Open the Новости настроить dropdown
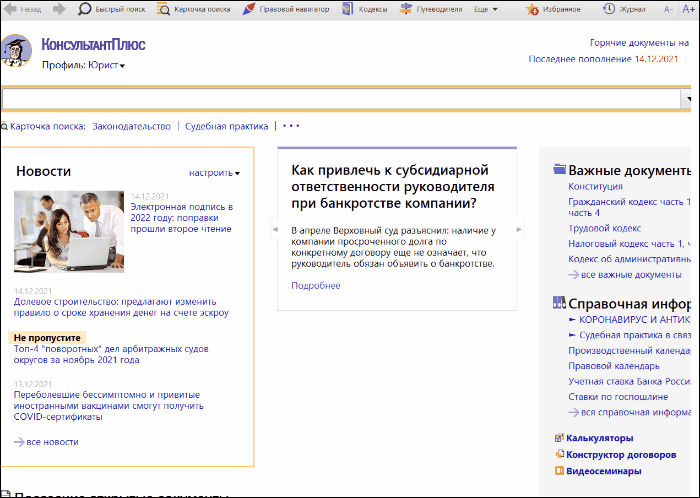The image size is (700, 498). click(x=214, y=173)
